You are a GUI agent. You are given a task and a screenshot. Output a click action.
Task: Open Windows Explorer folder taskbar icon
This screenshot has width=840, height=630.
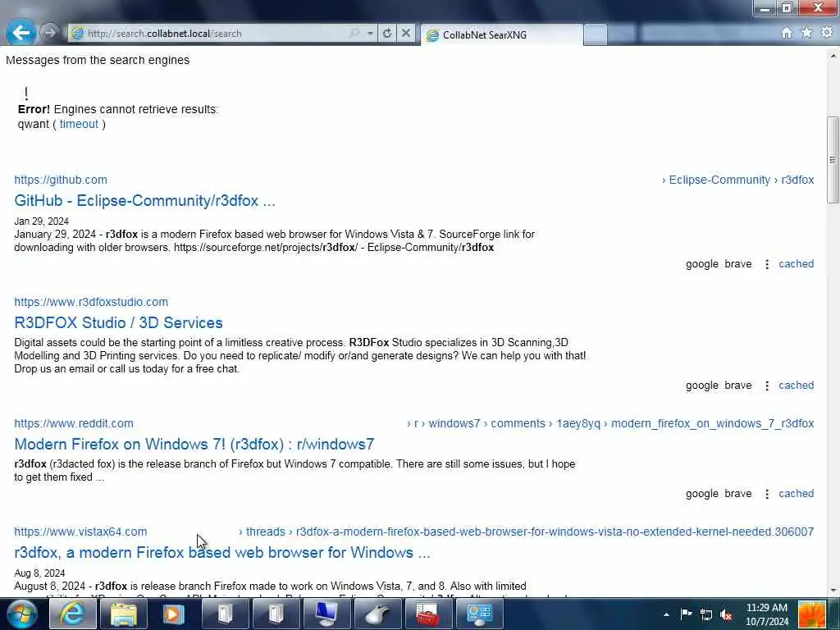pos(123,614)
